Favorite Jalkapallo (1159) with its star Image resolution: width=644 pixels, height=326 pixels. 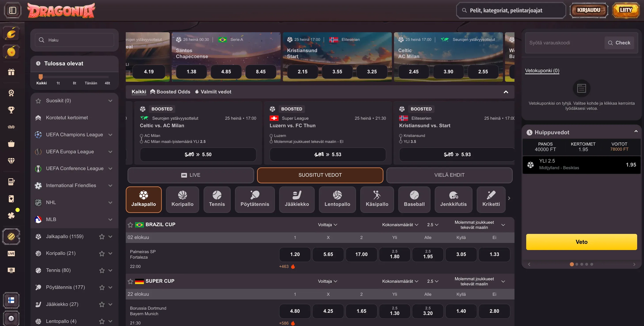tap(102, 237)
